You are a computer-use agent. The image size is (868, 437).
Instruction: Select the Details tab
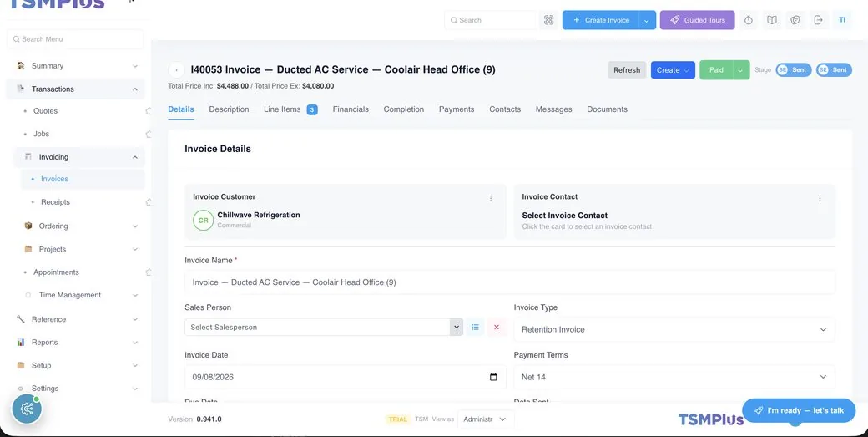tap(181, 109)
